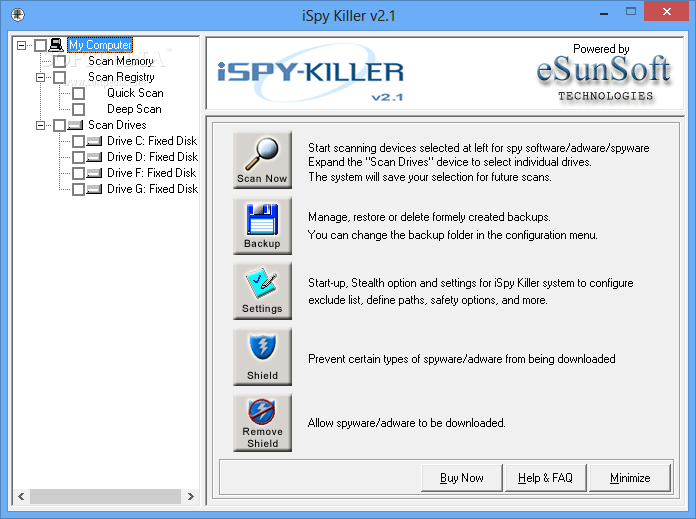
Task: Check the Drive D: Fixed Disk checkbox
Action: pos(79,157)
